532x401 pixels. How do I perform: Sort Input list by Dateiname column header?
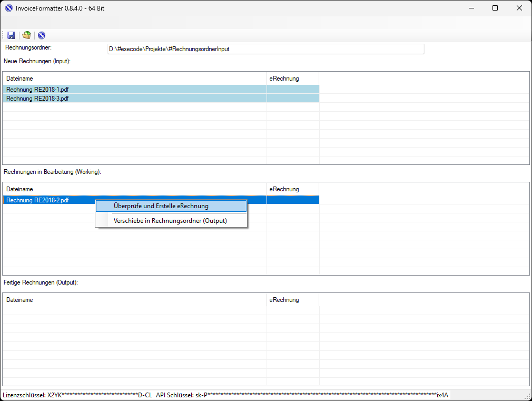tap(20, 79)
